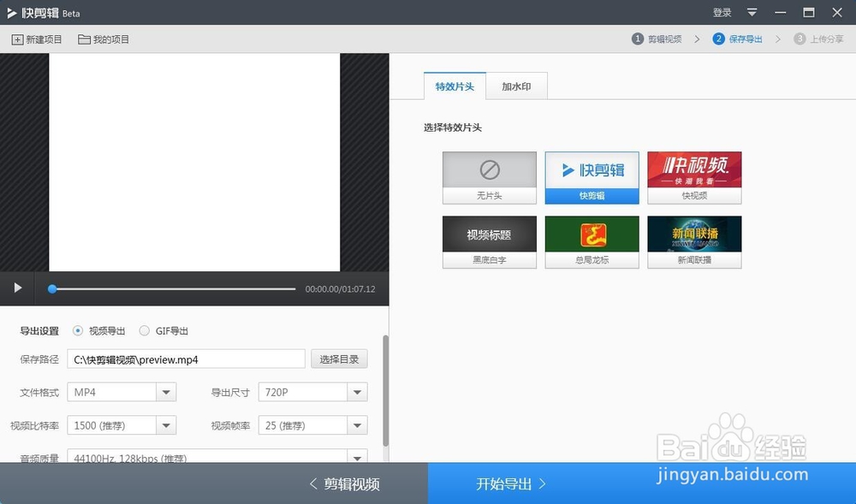Expand the 导出尺寸 720P dropdown

point(357,392)
